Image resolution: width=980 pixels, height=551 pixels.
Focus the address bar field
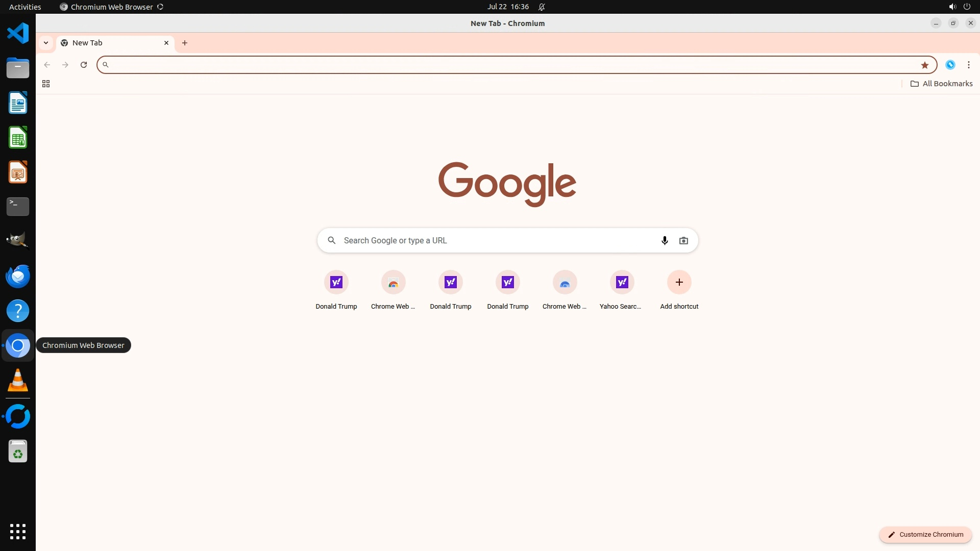510,65
